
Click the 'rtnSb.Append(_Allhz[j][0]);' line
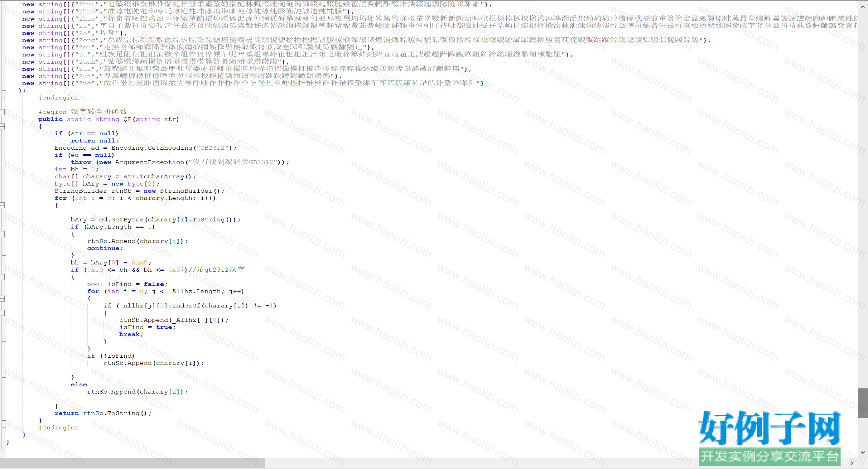click(x=174, y=320)
